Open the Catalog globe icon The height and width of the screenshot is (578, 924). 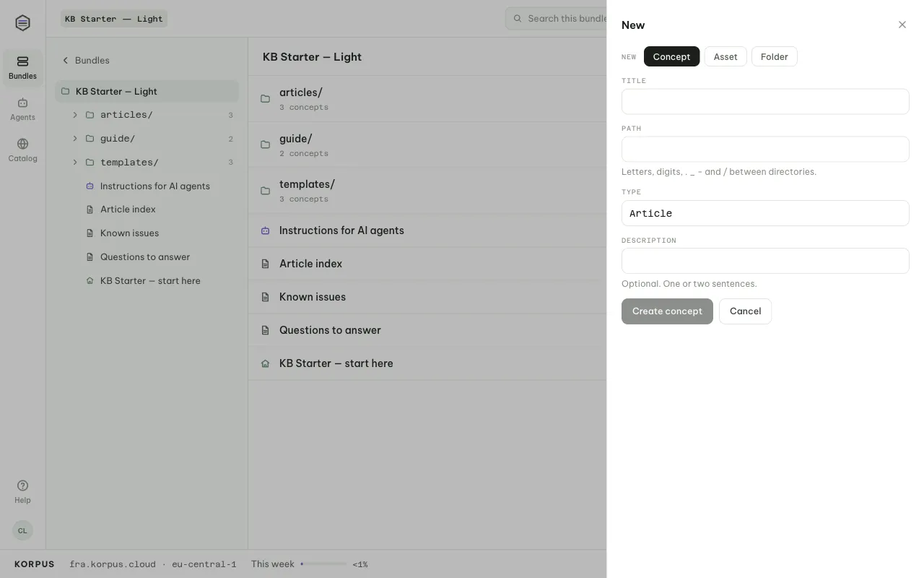tap(22, 144)
